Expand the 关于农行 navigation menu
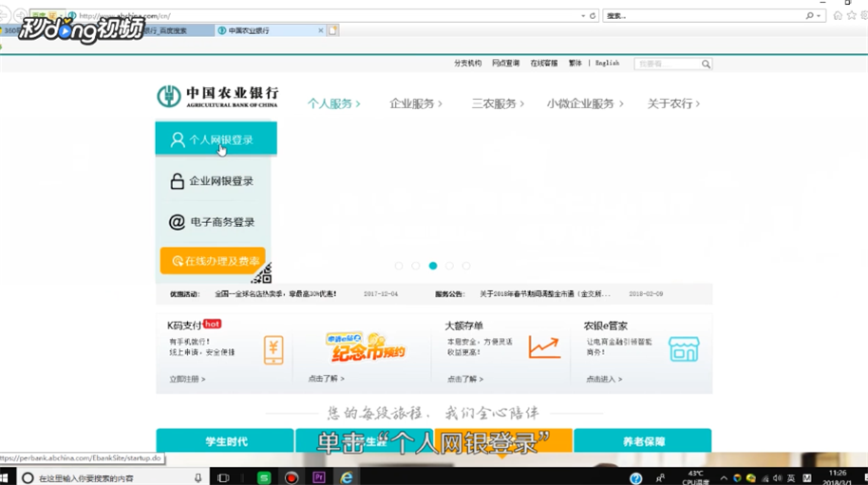Screen dimensions: 868x485 [x=673, y=104]
